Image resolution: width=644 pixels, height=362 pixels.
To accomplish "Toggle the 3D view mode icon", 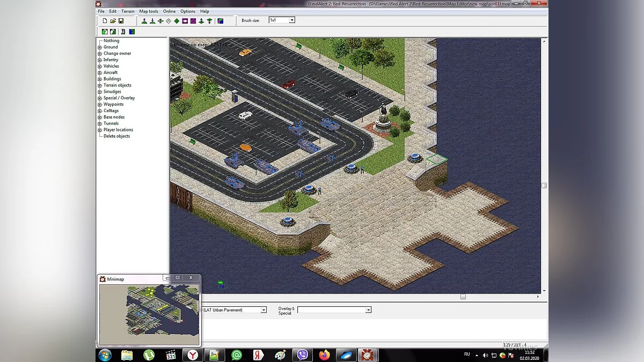I will click(x=220, y=20).
